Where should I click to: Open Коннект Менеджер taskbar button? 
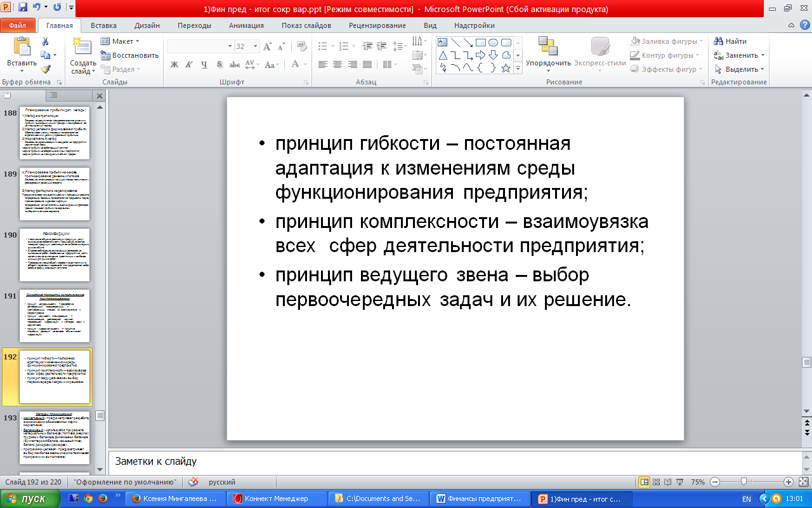coord(277,498)
